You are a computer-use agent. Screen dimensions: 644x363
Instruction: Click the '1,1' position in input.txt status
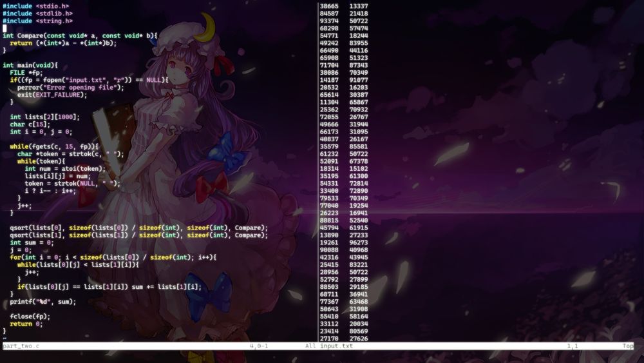click(x=573, y=346)
